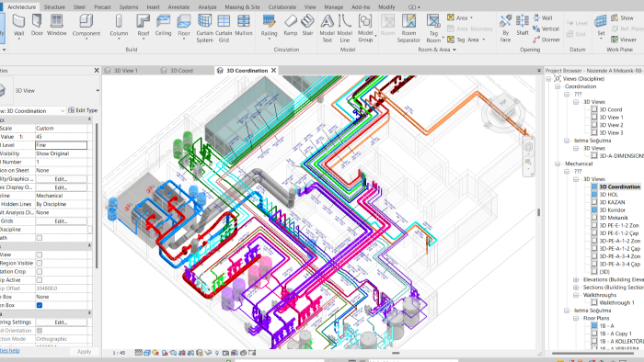Expand Elevations (Building Elevation) node
The height and width of the screenshot is (362, 644).
click(x=576, y=279)
